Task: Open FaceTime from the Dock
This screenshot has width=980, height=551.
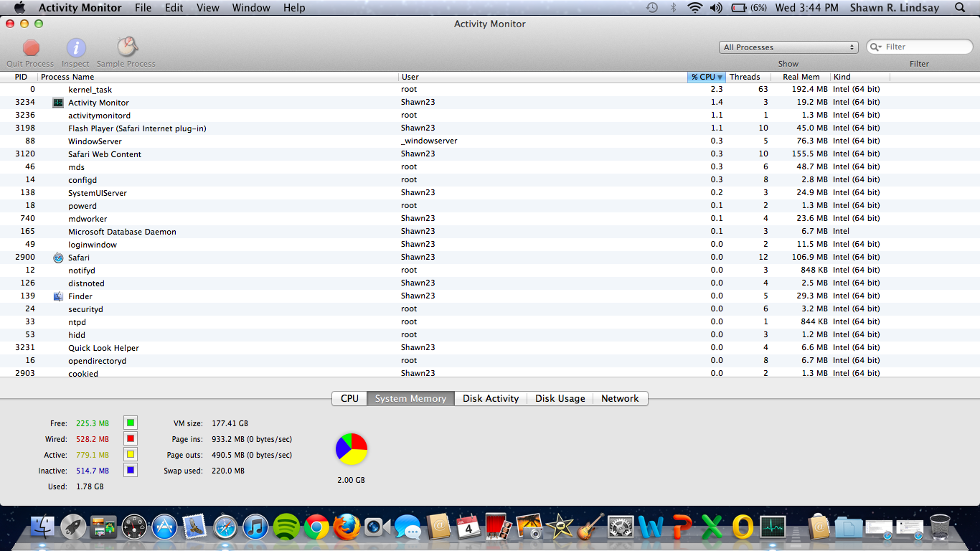Action: click(377, 527)
